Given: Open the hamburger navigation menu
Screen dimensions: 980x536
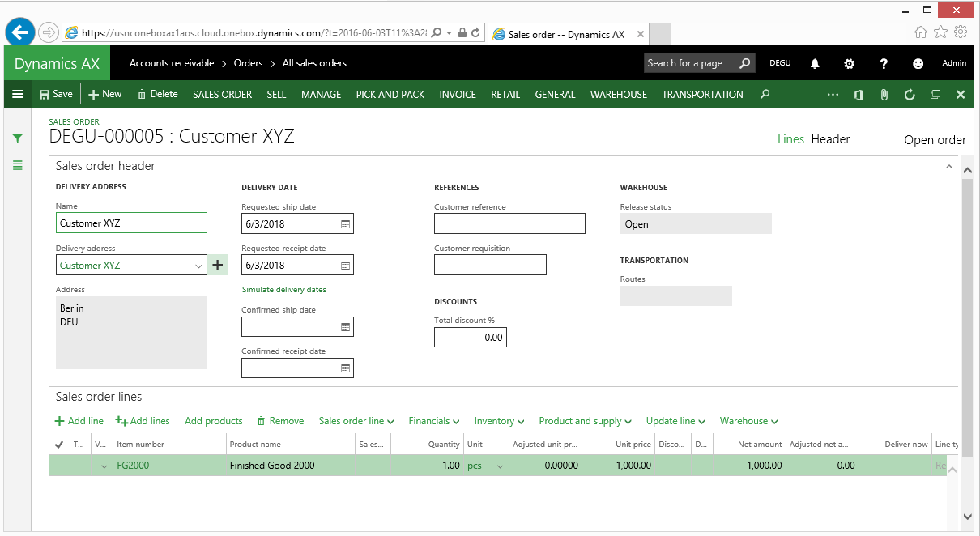Looking at the screenshot, I should pyautogui.click(x=17, y=94).
